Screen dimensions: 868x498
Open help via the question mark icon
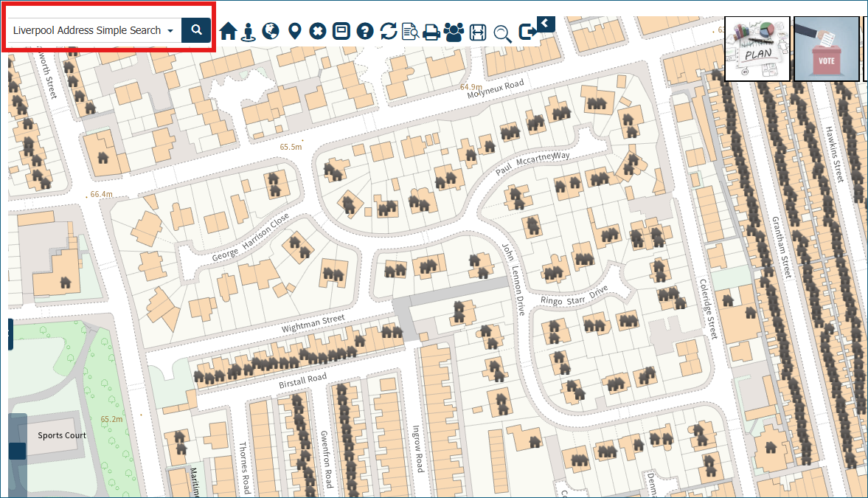[365, 31]
